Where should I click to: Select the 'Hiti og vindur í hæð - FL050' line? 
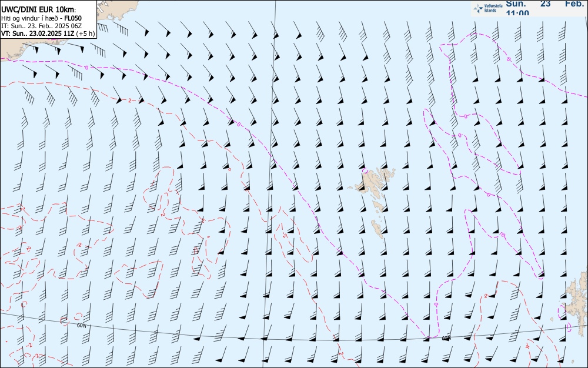pos(41,18)
